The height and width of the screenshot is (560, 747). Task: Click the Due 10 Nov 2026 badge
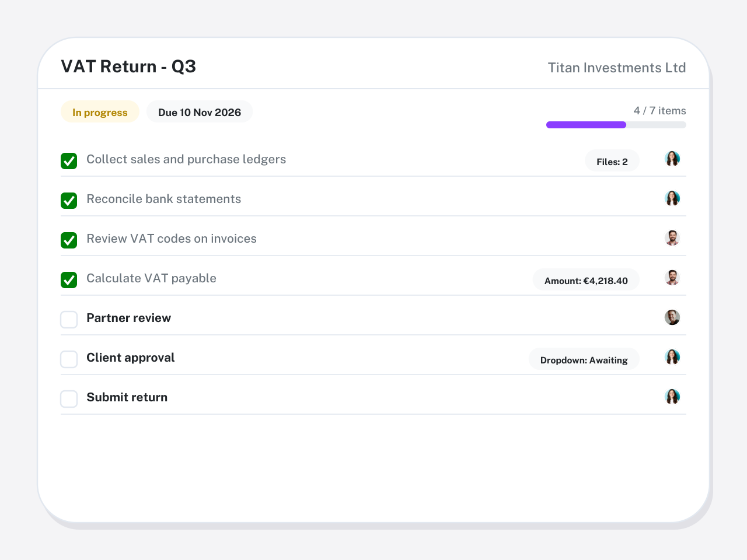coord(200,112)
